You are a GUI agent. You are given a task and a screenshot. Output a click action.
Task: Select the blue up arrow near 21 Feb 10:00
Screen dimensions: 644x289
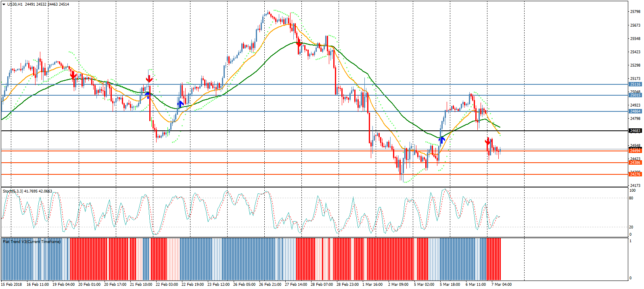148,95
